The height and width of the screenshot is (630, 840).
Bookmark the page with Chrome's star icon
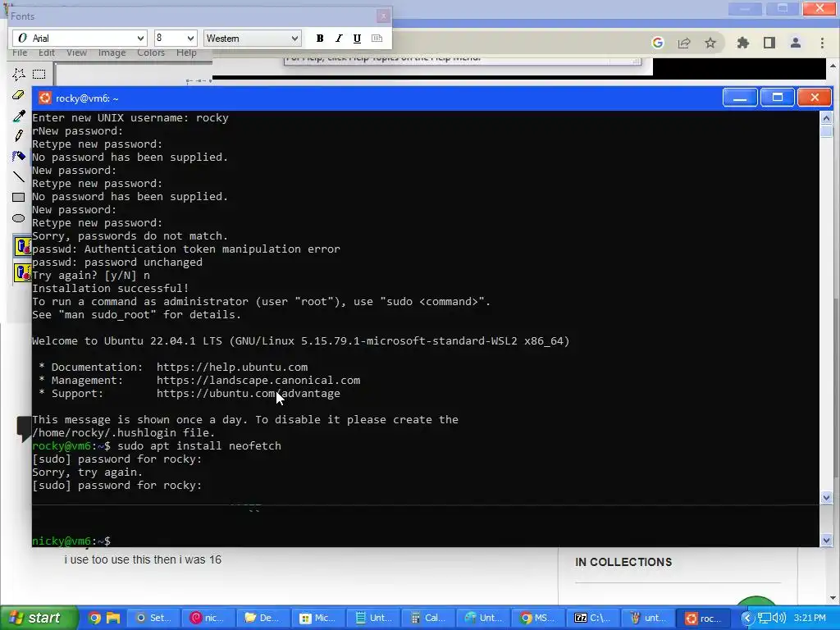710,43
